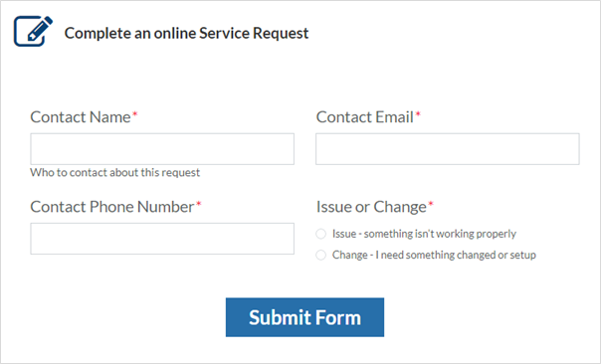Click the Contact Email label text
The width and height of the screenshot is (601, 364).
pyautogui.click(x=364, y=117)
